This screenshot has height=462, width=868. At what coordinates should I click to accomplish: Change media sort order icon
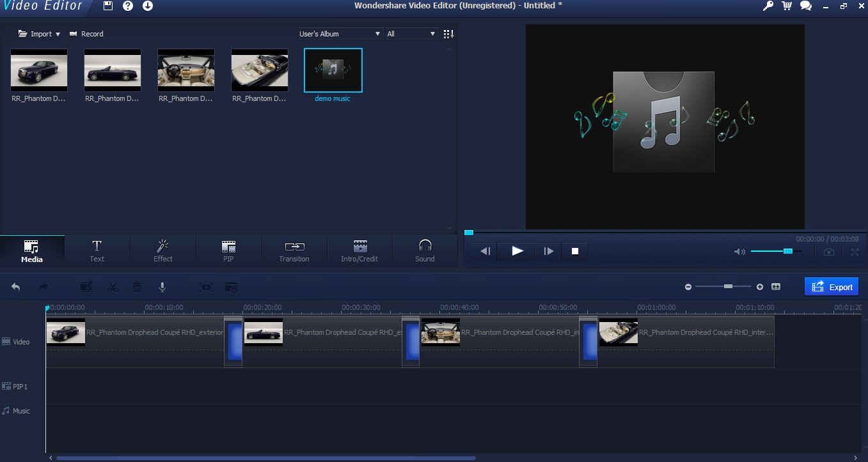click(448, 34)
